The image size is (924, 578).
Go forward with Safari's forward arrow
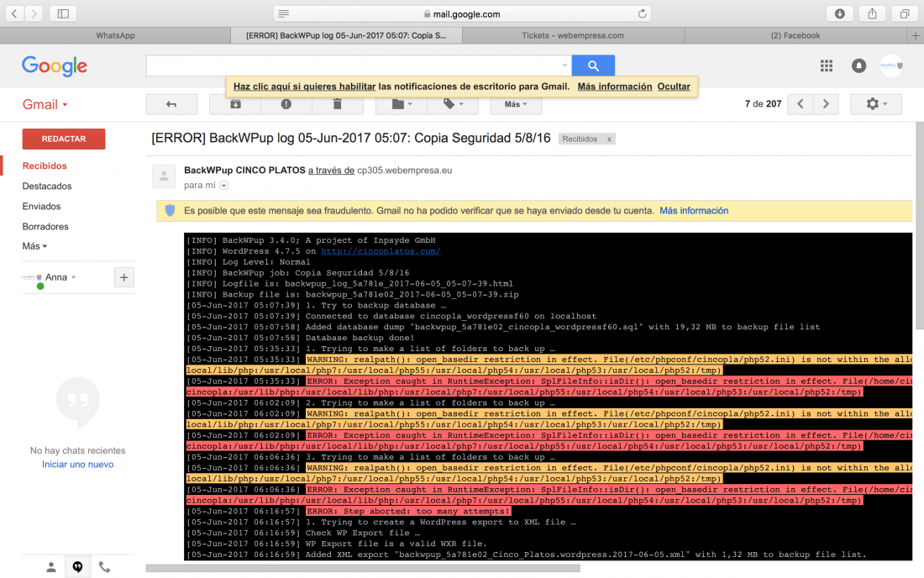tap(34, 13)
